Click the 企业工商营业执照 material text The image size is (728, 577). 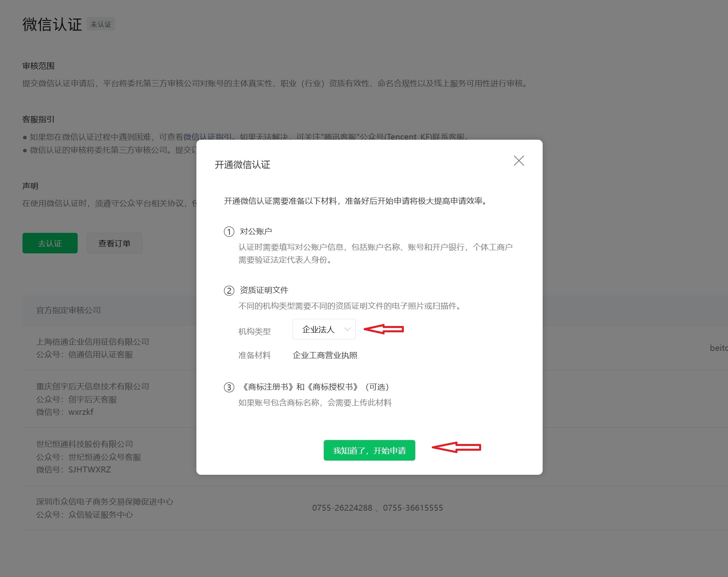click(x=325, y=355)
